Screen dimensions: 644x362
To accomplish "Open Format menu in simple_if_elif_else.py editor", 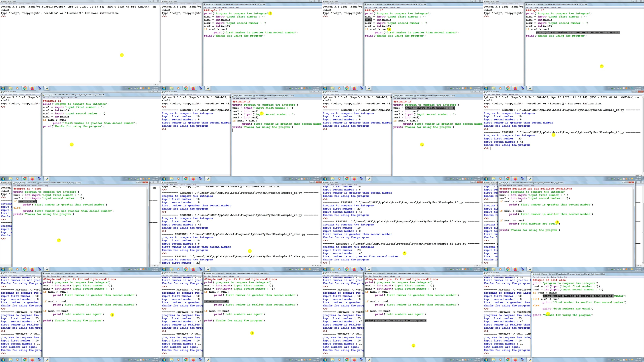I will point(543,277).
